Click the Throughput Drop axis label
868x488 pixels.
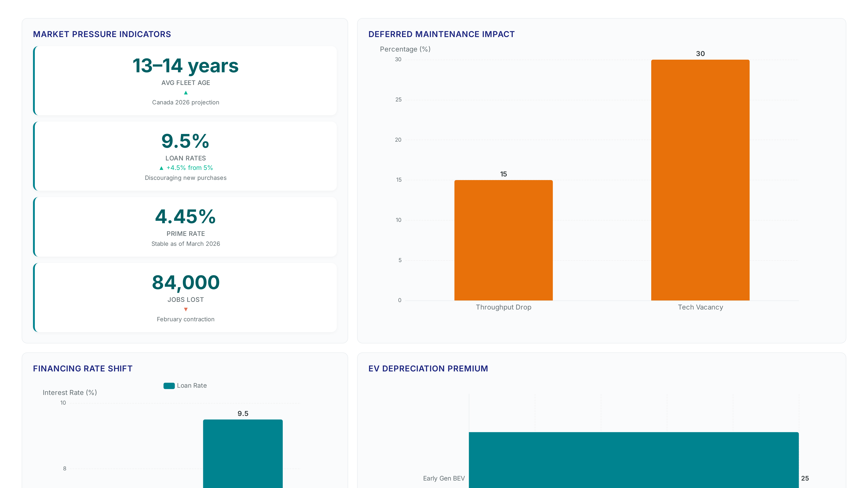tap(503, 307)
